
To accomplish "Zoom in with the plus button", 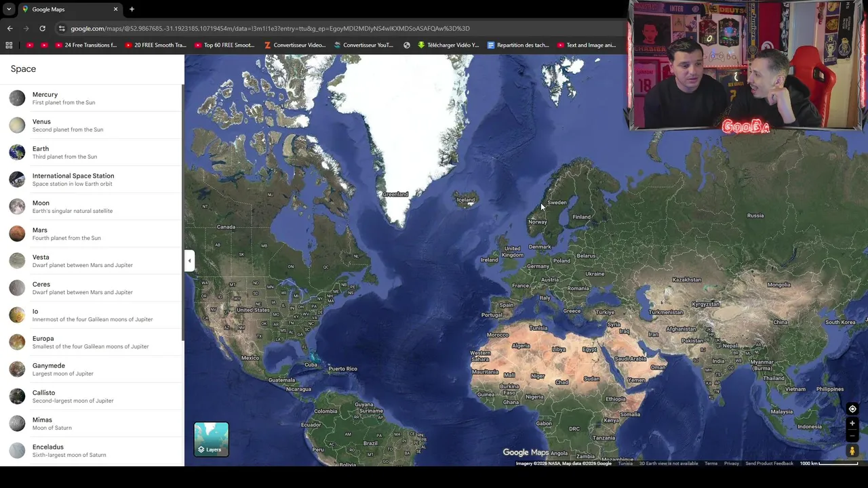I will [852, 424].
